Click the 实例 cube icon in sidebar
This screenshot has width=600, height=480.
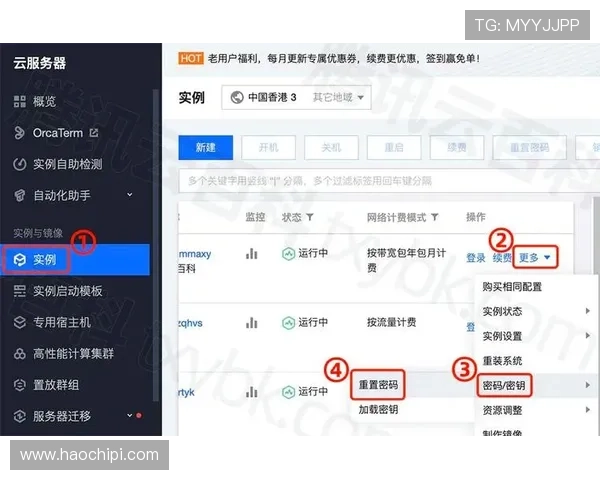click(20, 260)
